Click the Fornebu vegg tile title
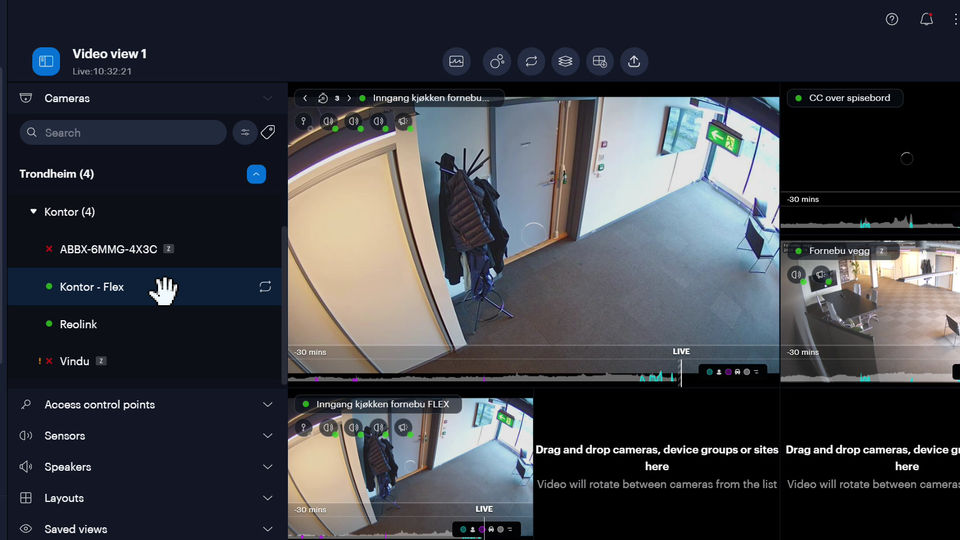The image size is (960, 540). tap(839, 251)
